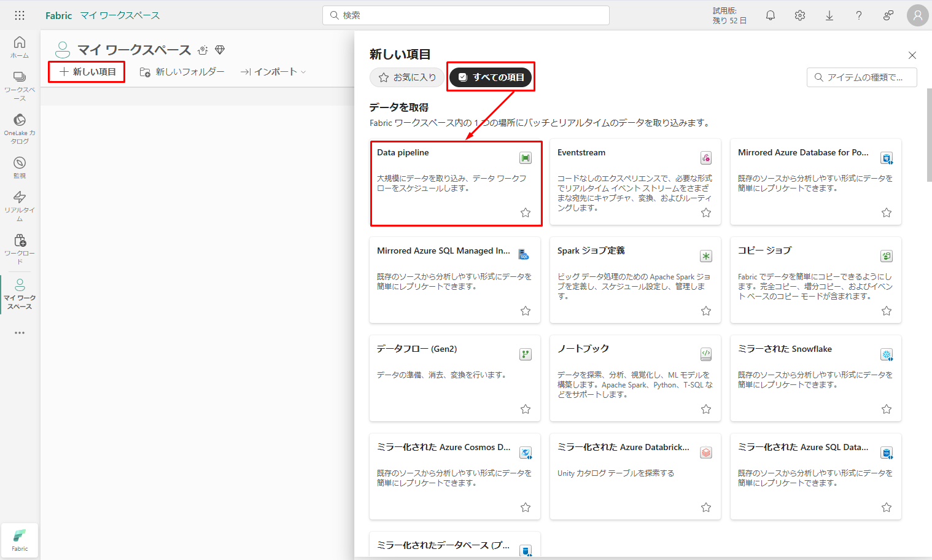This screenshot has height=560, width=932.
Task: Toggle favorite star on Eventstream card
Action: pos(706,212)
